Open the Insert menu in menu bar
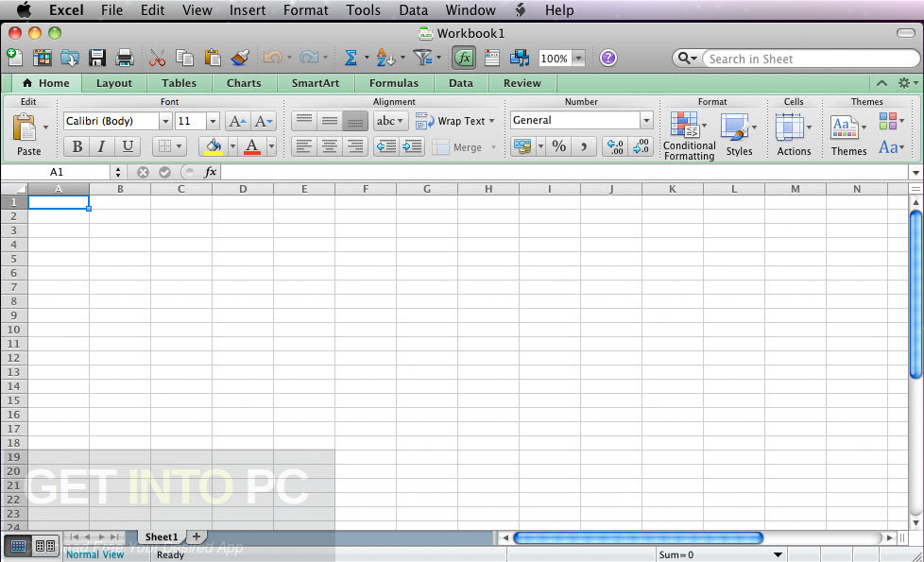This screenshot has height=562, width=924. [248, 10]
